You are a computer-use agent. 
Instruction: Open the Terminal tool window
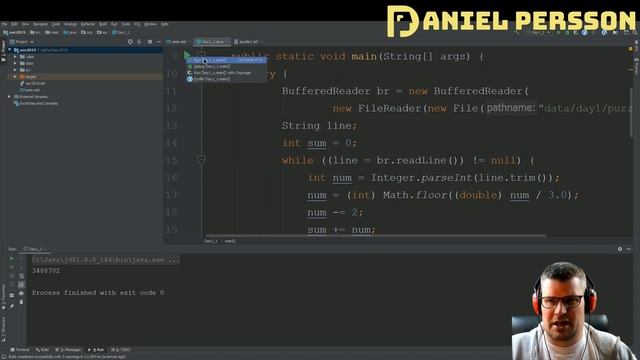pos(20,350)
